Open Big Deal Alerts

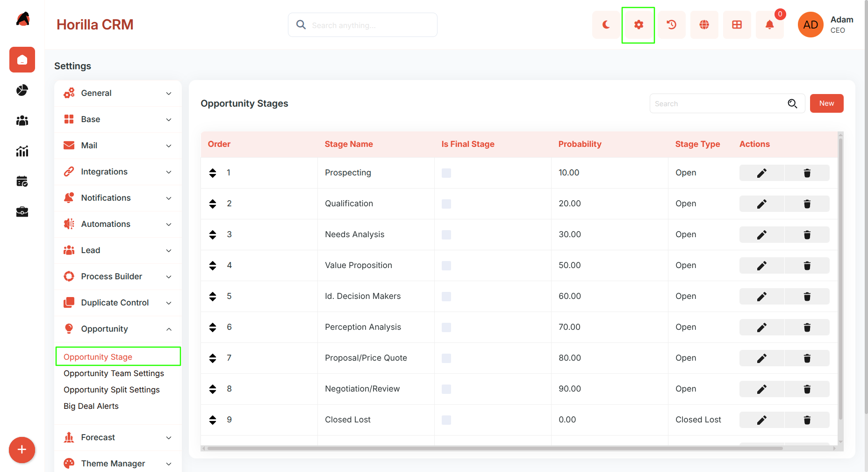(91, 406)
